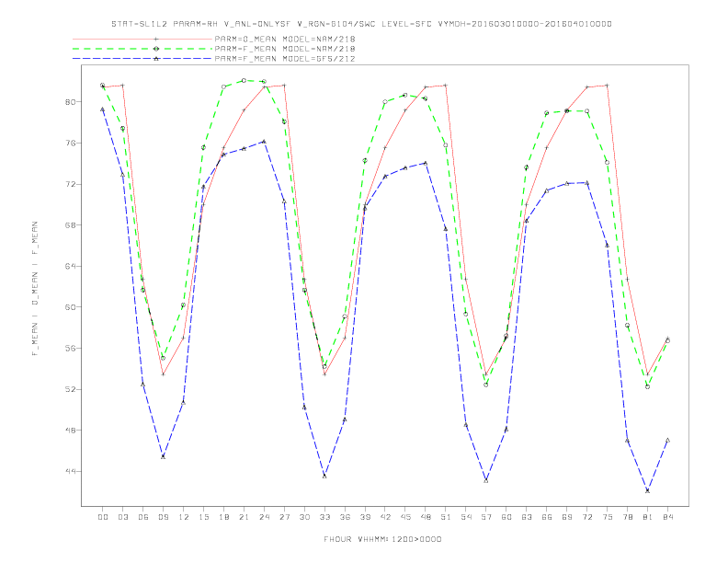The width and height of the screenshot is (728, 563).
Task: Click the x-axis forecast hour label 39
Action: coord(365,517)
